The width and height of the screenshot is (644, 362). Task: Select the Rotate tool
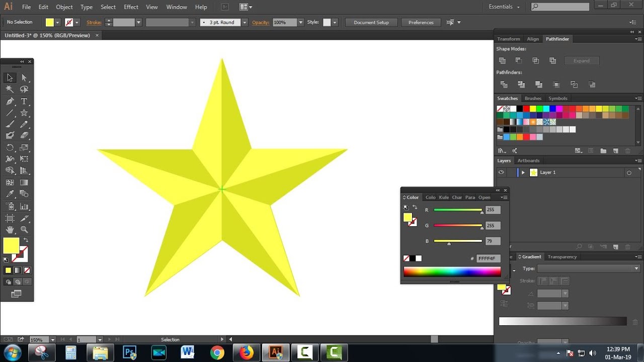10,147
